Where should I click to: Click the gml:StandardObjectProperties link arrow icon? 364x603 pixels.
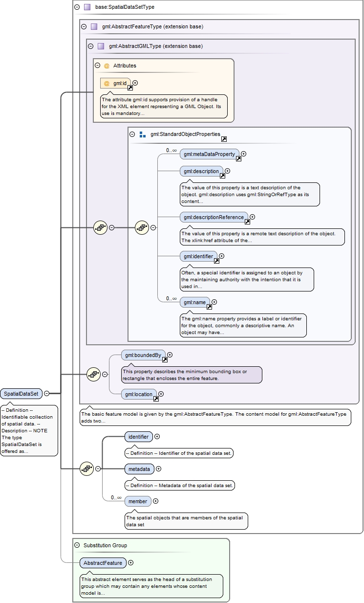224,139
